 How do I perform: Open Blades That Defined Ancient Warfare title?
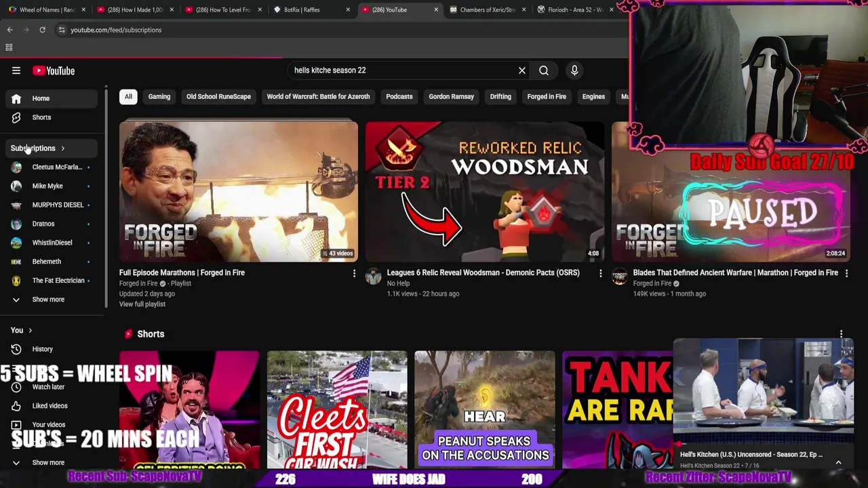(x=735, y=272)
